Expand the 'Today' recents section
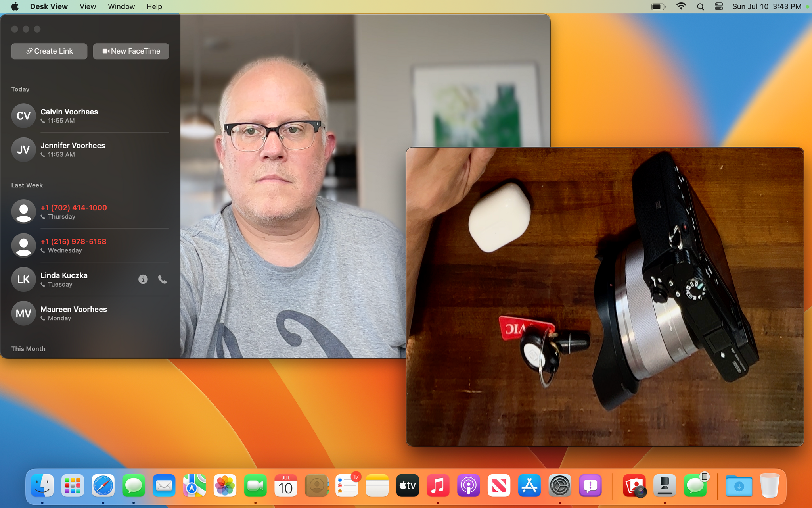Image resolution: width=812 pixels, height=508 pixels. click(x=20, y=89)
